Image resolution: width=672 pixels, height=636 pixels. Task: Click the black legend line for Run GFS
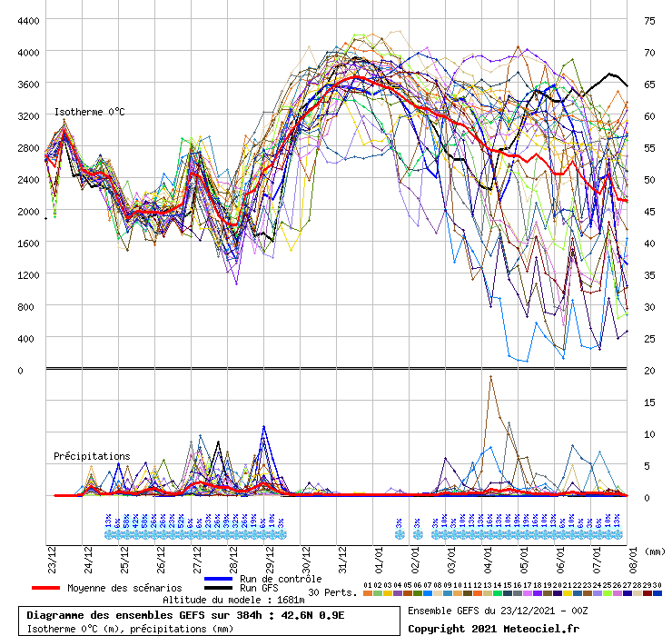point(219,588)
